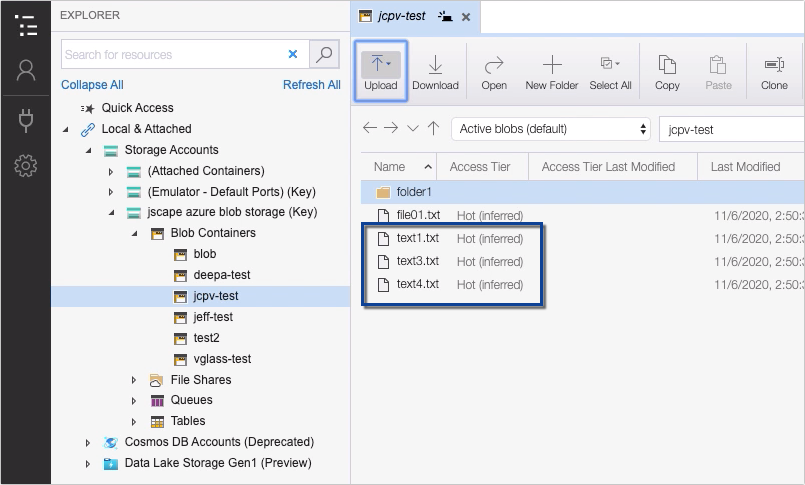The image size is (805, 485).
Task: Open the account management person icon
Action: pyautogui.click(x=25, y=70)
